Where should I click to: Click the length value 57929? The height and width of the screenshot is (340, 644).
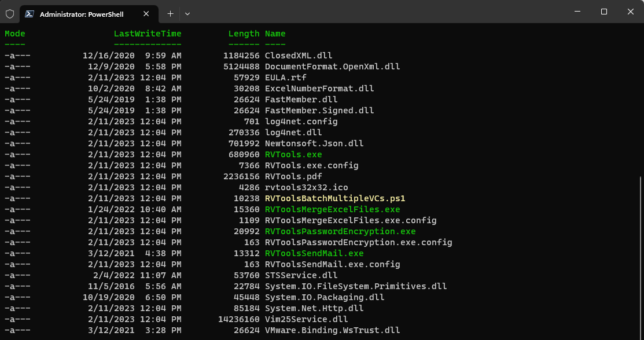coord(247,77)
